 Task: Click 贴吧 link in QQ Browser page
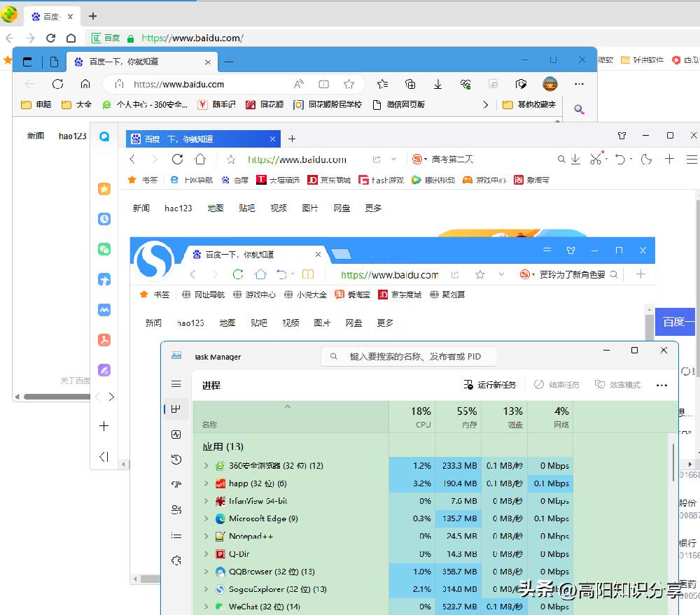pos(247,208)
